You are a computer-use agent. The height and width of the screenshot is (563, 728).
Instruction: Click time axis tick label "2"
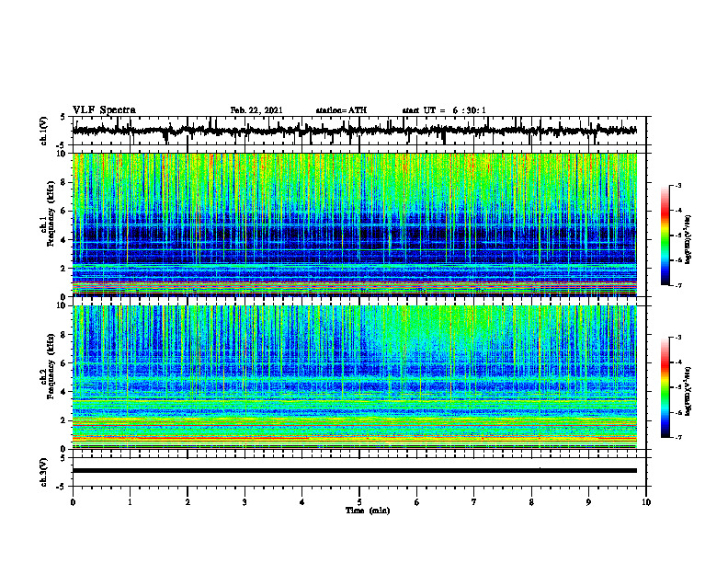pos(188,502)
